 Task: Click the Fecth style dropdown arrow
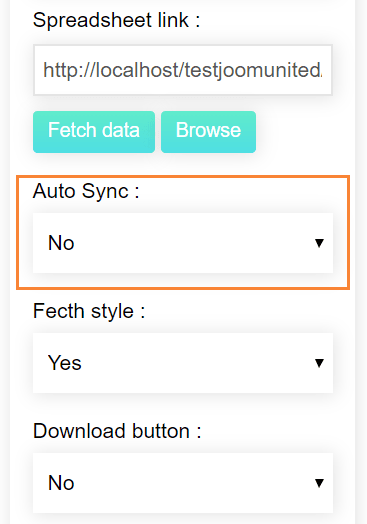point(320,363)
